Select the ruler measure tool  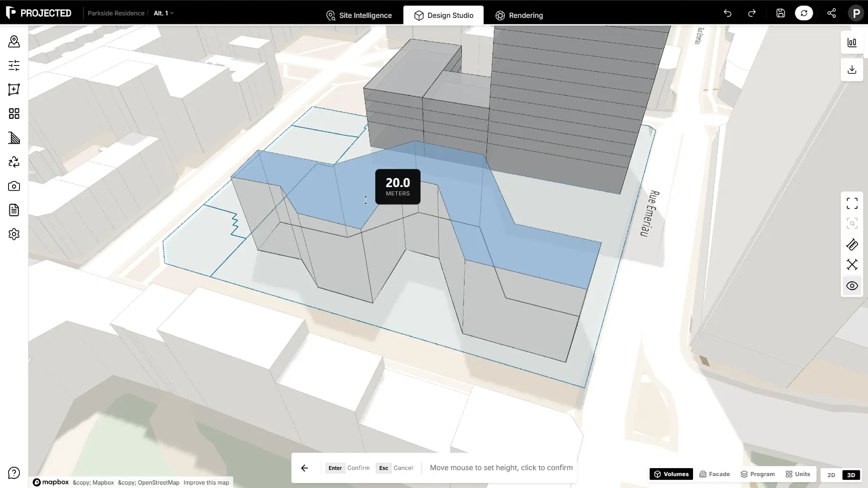pyautogui.click(x=852, y=245)
